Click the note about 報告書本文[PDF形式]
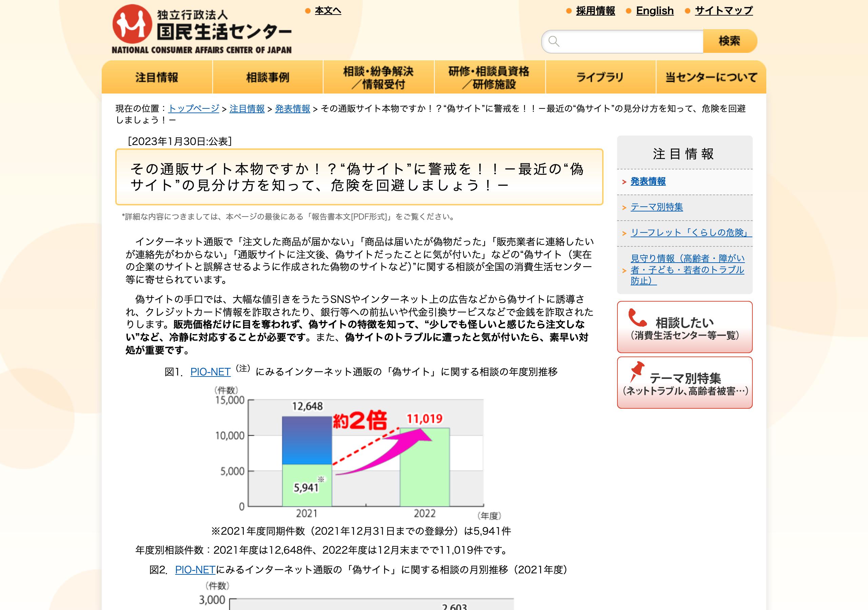Viewport: 868px width, 610px height. pyautogui.click(x=290, y=217)
